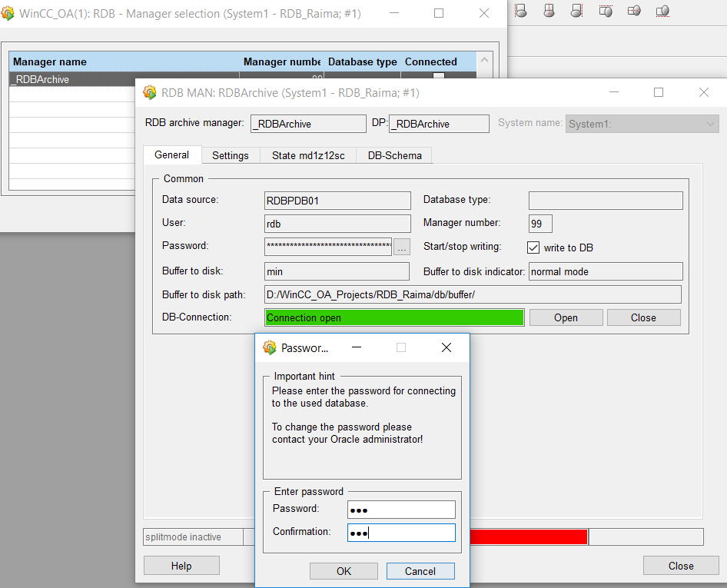Switch to the Settings tab

tap(231, 155)
